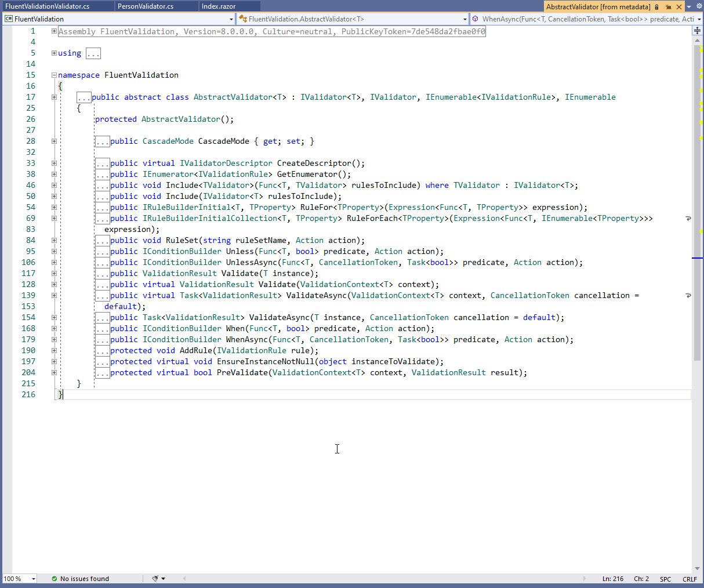This screenshot has width=704, height=588.
Task: Open the tab settings gear icon
Action: pos(699,6)
